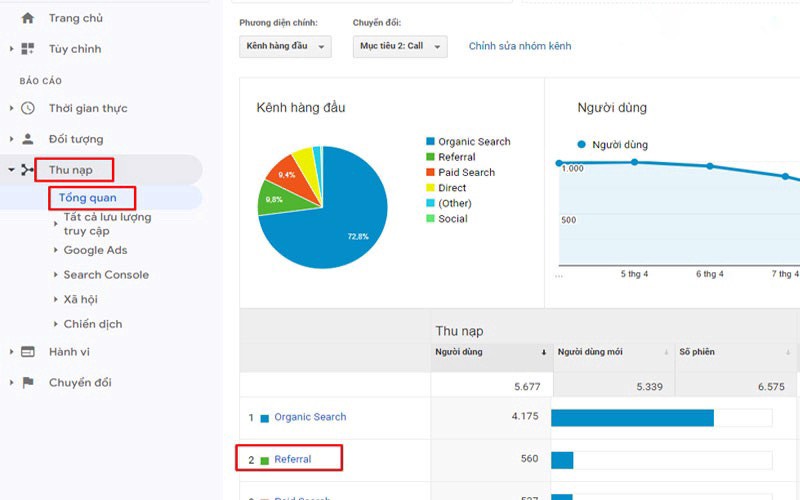Viewport: 800px width, 500px height.
Task: Click the sessions total 6.575
Action: [x=771, y=387]
